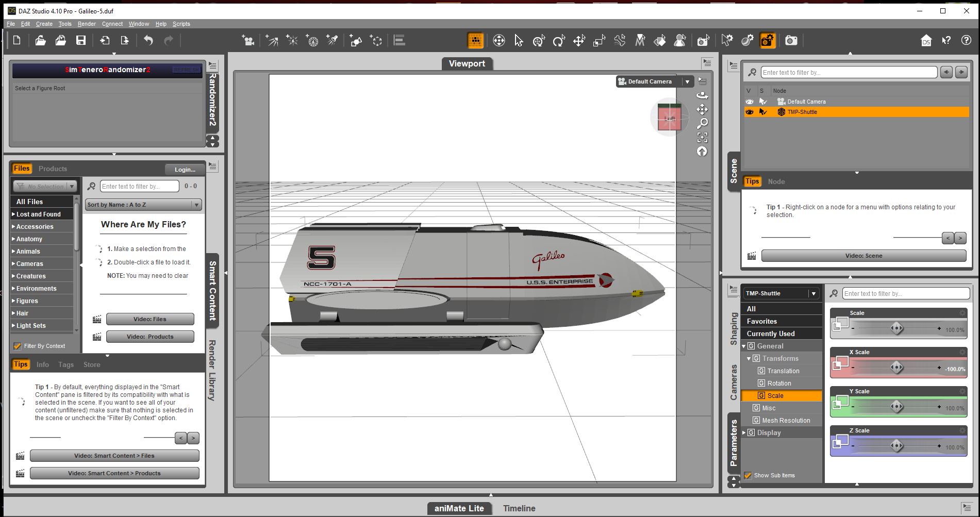This screenshot has width=980, height=517.
Task: Click the Redo arrow icon
Action: tap(169, 40)
